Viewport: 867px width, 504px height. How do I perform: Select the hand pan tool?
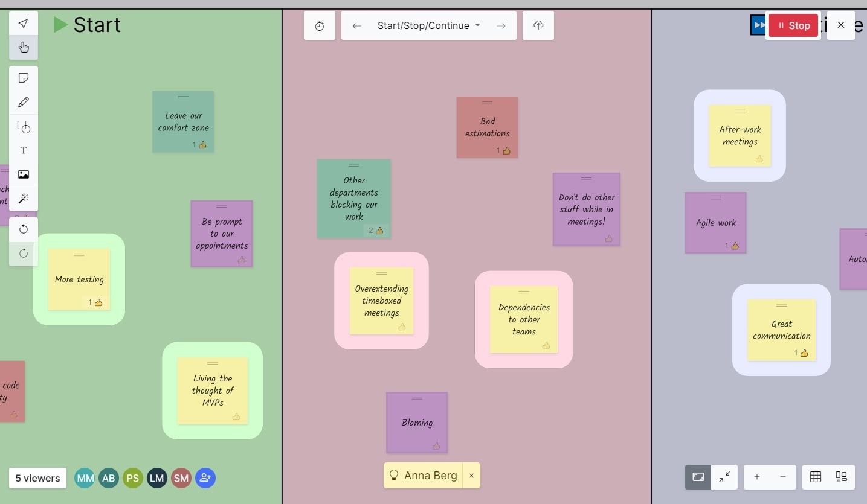point(23,47)
